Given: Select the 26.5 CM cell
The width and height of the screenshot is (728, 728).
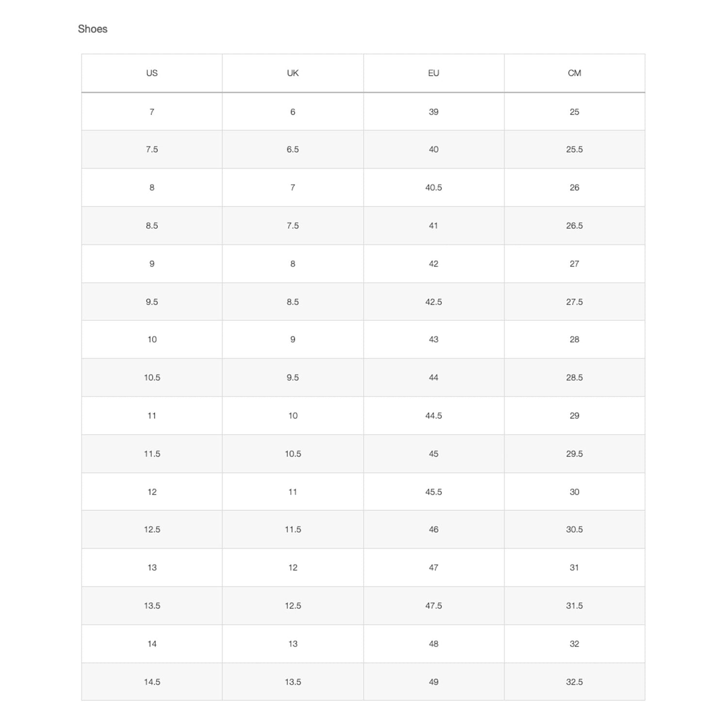Looking at the screenshot, I should 574,226.
